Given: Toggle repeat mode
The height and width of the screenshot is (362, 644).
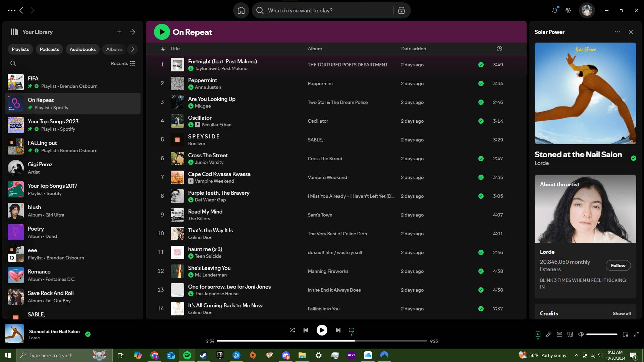Looking at the screenshot, I should click(x=352, y=330).
